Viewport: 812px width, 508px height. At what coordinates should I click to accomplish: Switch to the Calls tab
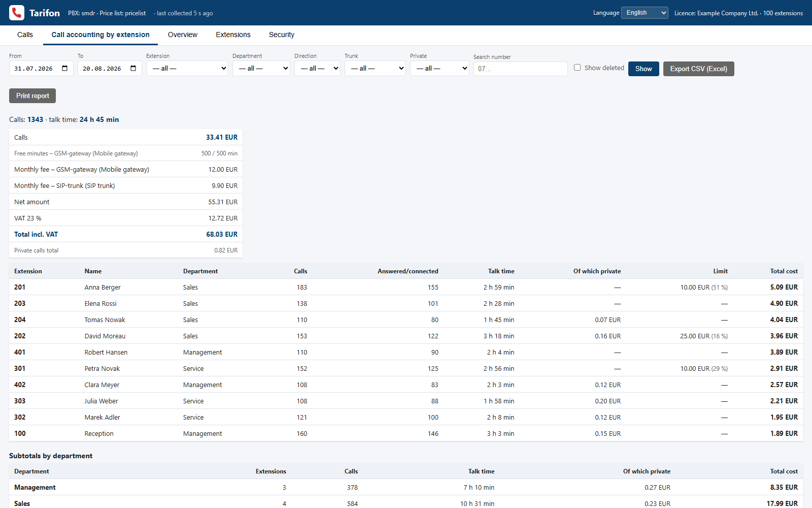coord(25,35)
